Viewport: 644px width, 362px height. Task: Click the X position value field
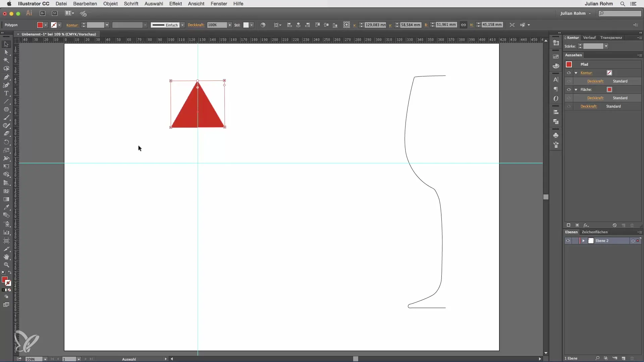pos(375,25)
